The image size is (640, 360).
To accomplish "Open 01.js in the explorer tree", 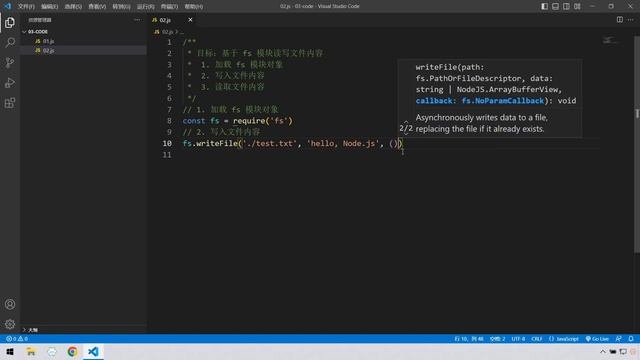I will (x=48, y=41).
